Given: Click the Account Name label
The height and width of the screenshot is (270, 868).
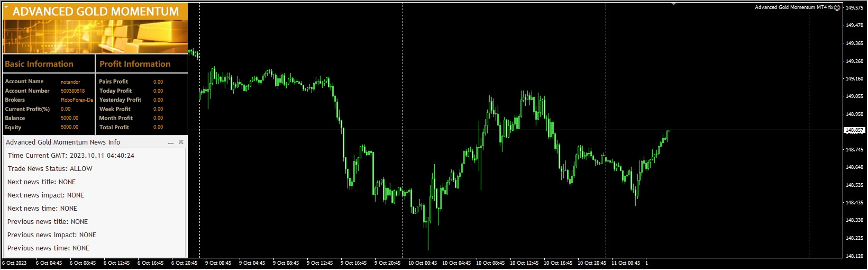Looking at the screenshot, I should pyautogui.click(x=24, y=82).
